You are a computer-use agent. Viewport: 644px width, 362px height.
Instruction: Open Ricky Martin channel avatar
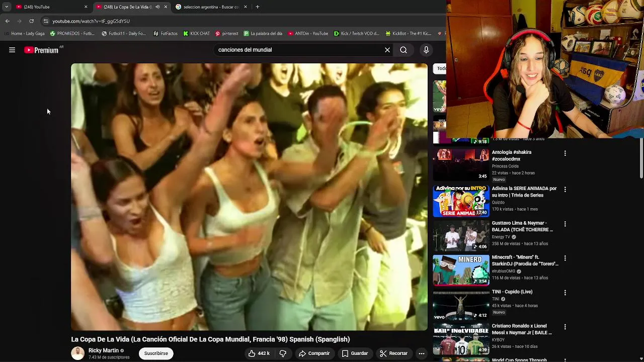click(x=77, y=353)
